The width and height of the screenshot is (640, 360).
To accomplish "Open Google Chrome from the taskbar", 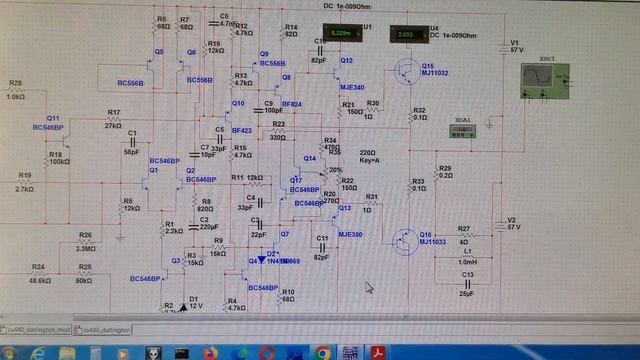I will click(322, 353).
